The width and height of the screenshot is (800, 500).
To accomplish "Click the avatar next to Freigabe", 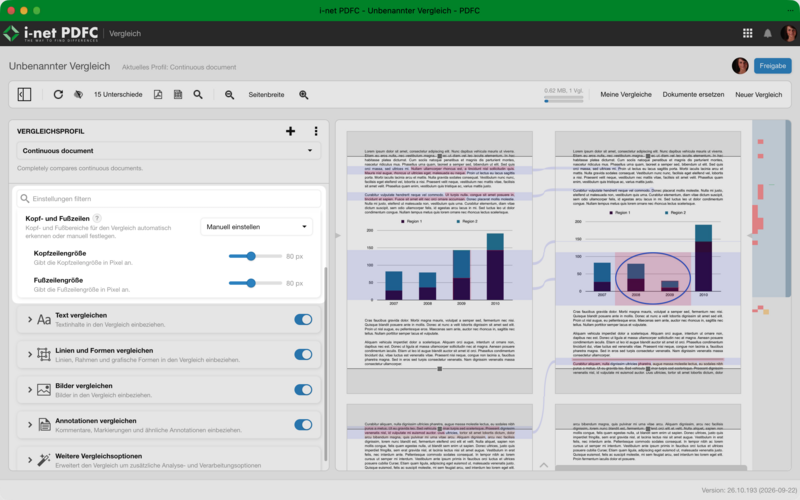I will 740,66.
